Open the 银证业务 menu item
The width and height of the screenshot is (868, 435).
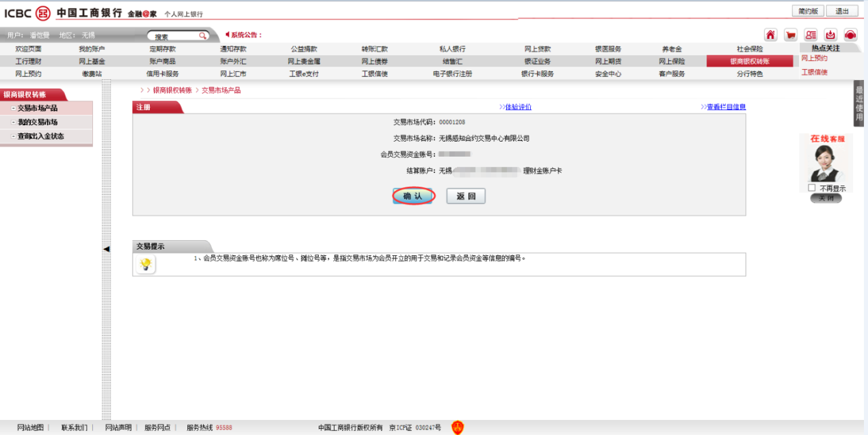point(538,62)
